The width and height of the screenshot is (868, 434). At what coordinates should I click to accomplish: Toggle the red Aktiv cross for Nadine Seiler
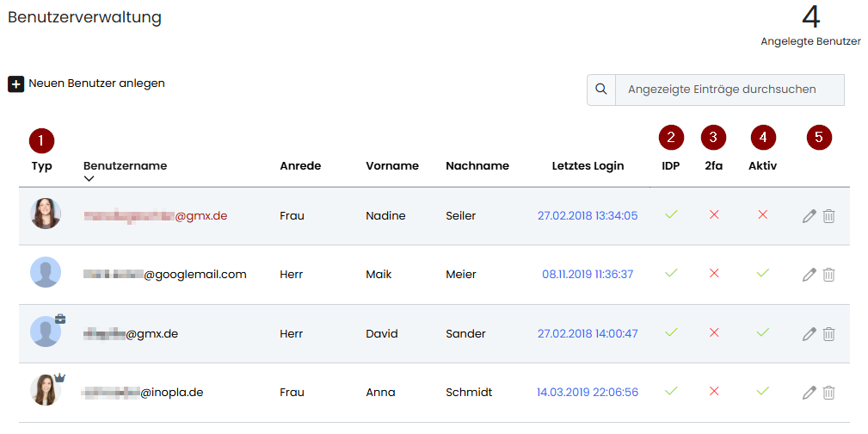(x=762, y=214)
